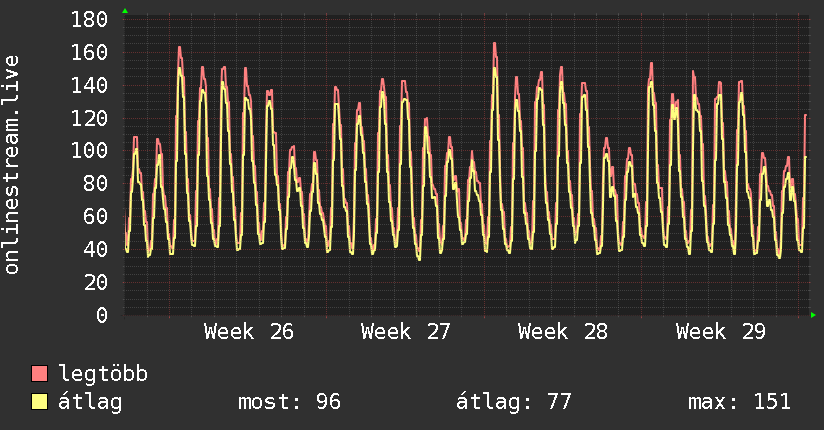Click the Week 27 axis label
Screen dimensions: 824x430
(x=406, y=332)
